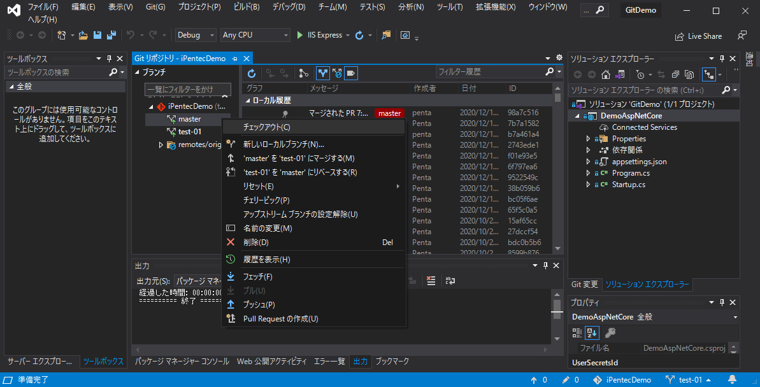Choose merge 'master' into 'test-01' menu item
Screen dimensions: 760x387
click(313, 158)
